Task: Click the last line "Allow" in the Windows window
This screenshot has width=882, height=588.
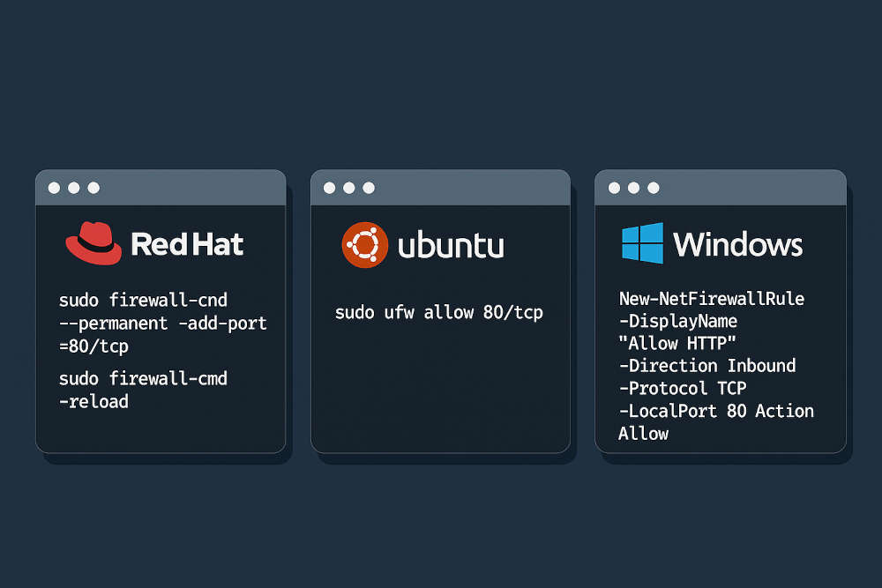Action: pos(644,434)
